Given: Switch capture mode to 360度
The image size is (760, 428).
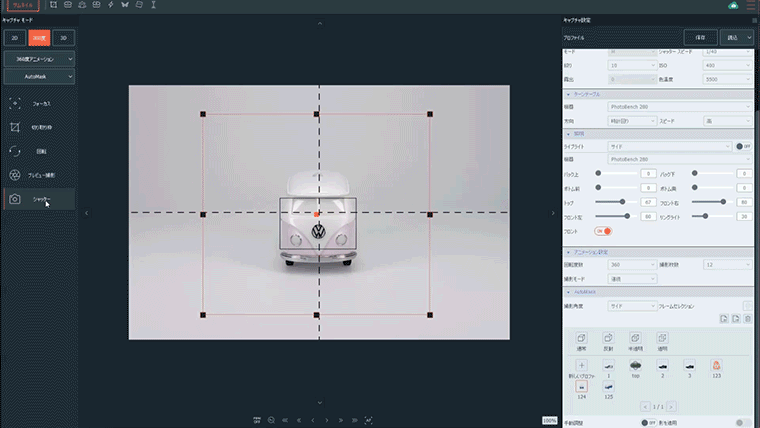Looking at the screenshot, I should pyautogui.click(x=39, y=38).
